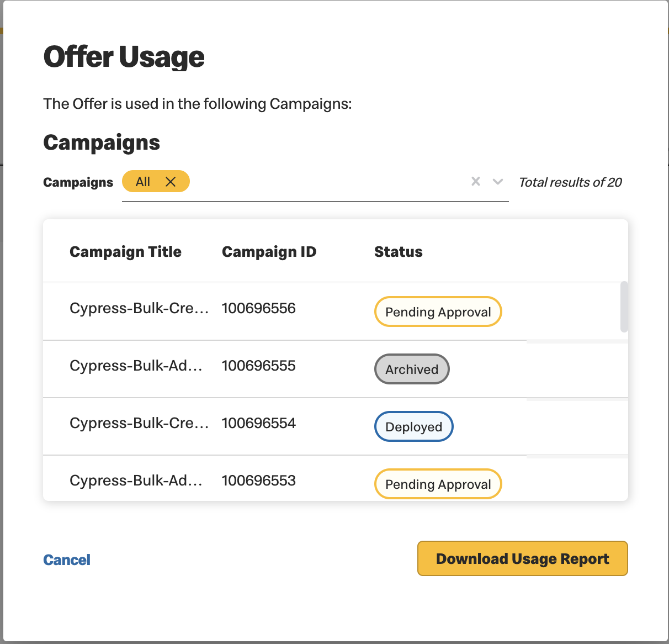The width and height of the screenshot is (669, 644).
Task: Select campaign ID 100696553
Action: tap(258, 481)
